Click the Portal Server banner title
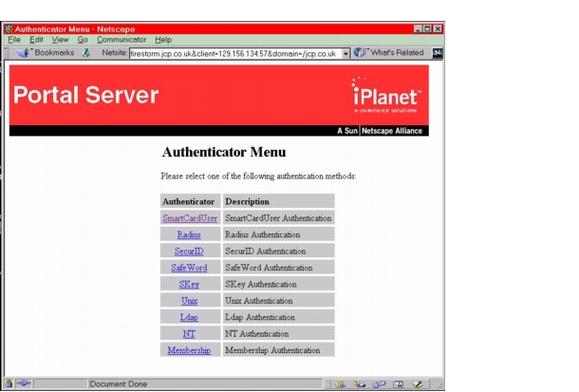 click(x=86, y=95)
